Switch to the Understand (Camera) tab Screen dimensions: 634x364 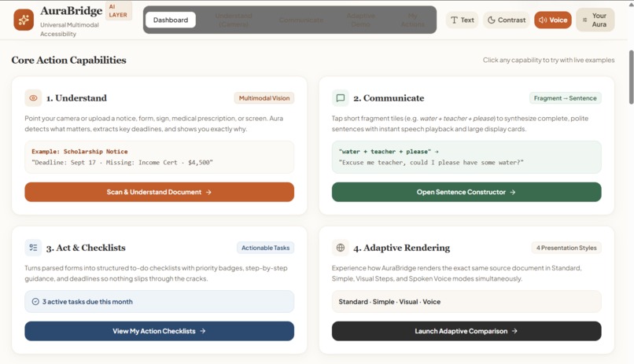pyautogui.click(x=234, y=20)
